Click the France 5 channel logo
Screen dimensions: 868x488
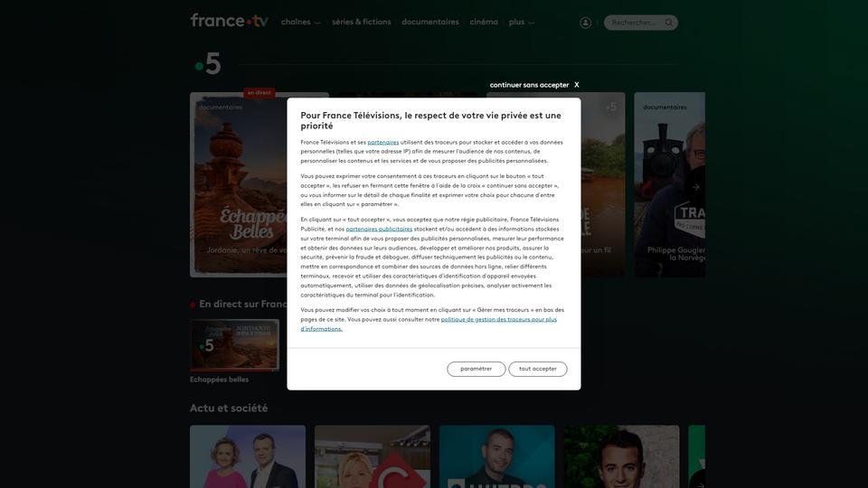point(208,64)
